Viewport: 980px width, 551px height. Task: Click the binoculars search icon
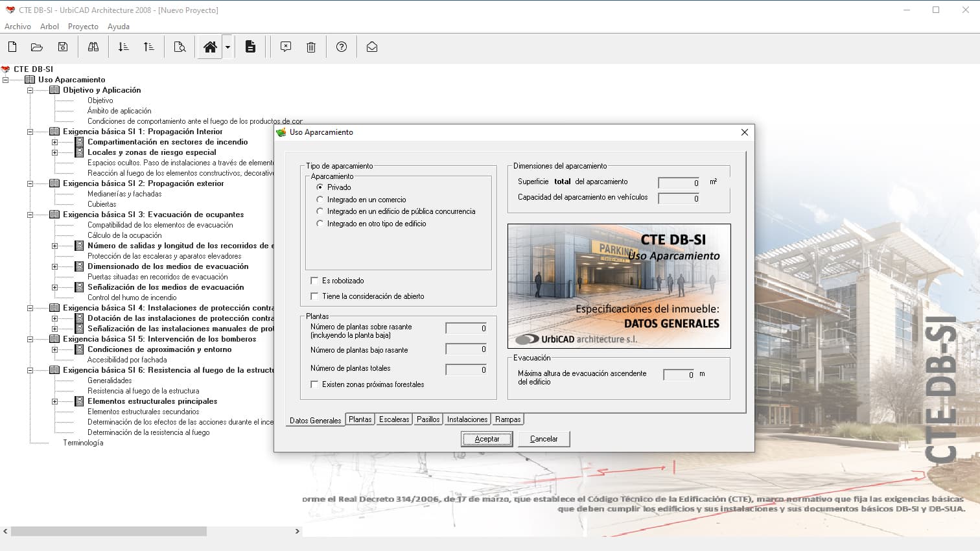pos(93,47)
